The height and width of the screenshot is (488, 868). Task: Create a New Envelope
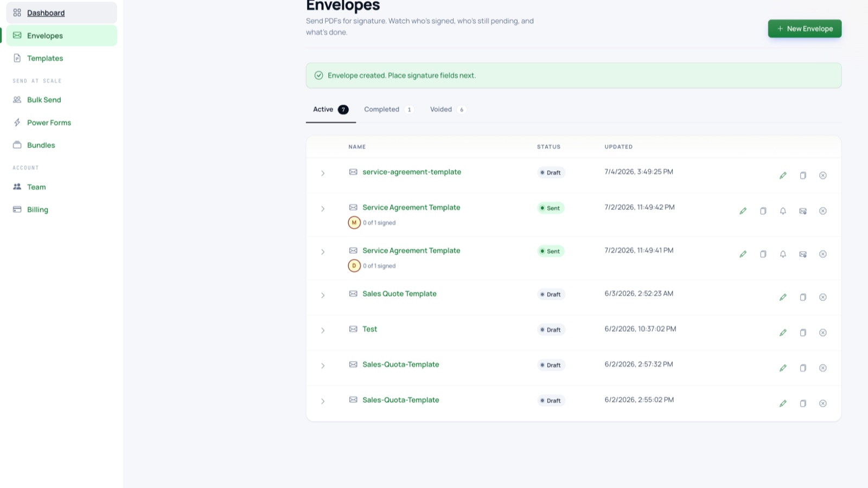click(x=805, y=29)
